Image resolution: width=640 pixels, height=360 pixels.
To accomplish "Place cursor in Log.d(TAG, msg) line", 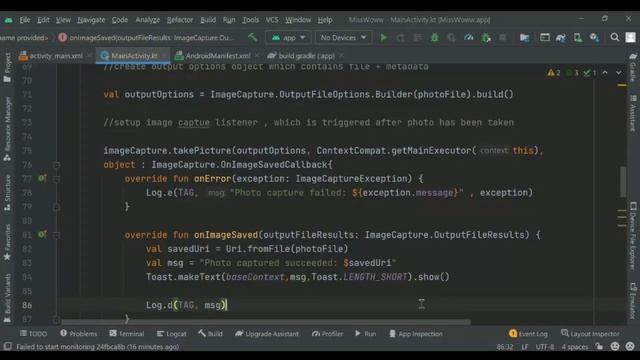I will (186, 305).
